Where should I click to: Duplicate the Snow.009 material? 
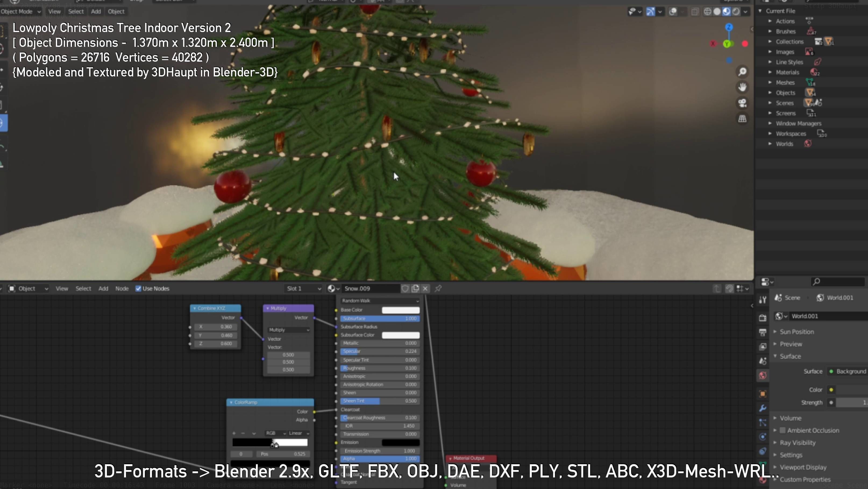(415, 289)
